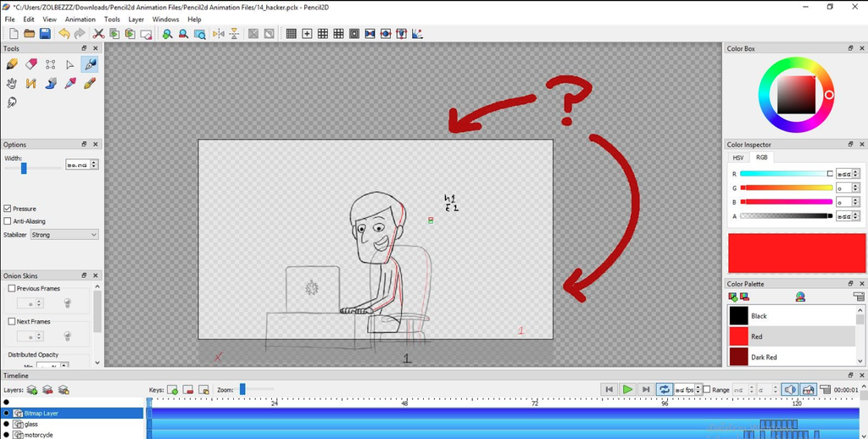Toggle loop playback button

[x=665, y=390]
